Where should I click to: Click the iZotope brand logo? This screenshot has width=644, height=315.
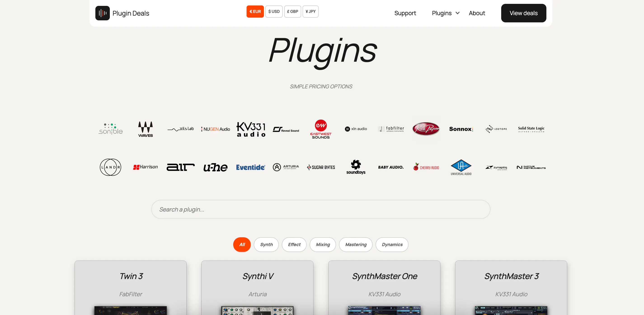coord(496,129)
